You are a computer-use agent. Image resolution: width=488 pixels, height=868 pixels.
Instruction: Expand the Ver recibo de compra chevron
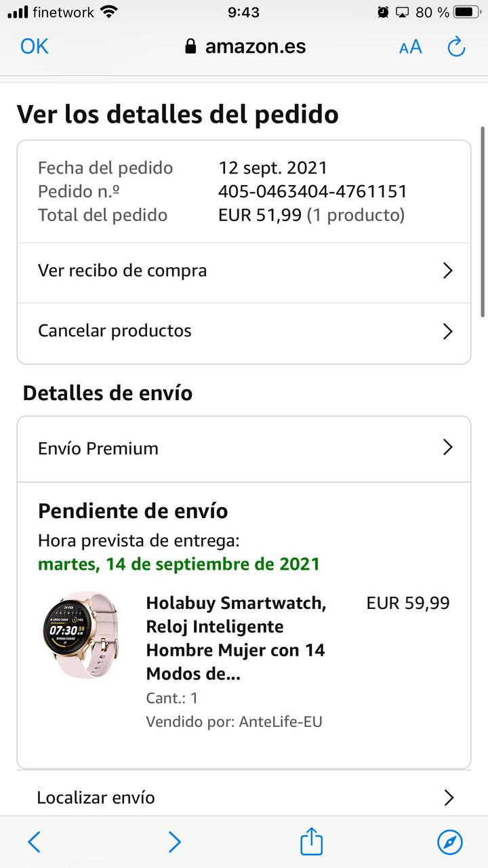[x=447, y=271]
